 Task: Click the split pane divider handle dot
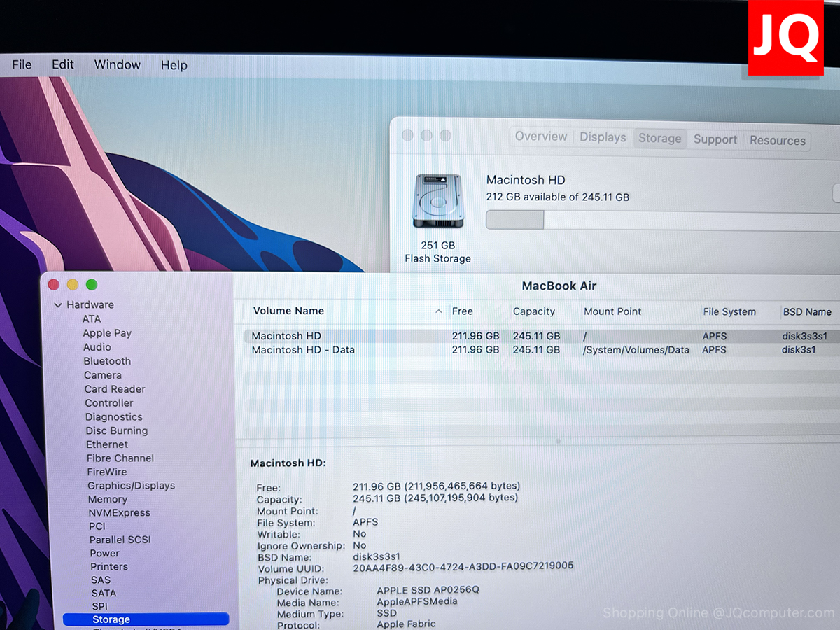(x=558, y=441)
